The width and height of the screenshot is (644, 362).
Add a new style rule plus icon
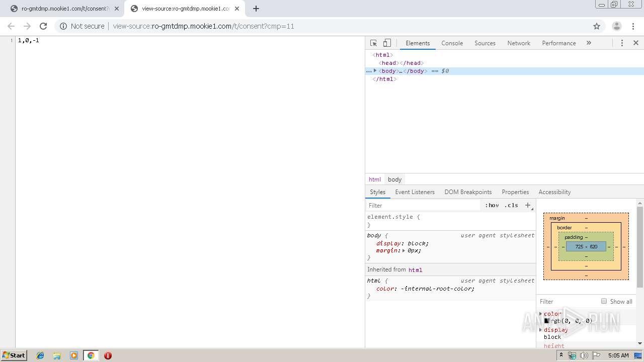coord(528,205)
